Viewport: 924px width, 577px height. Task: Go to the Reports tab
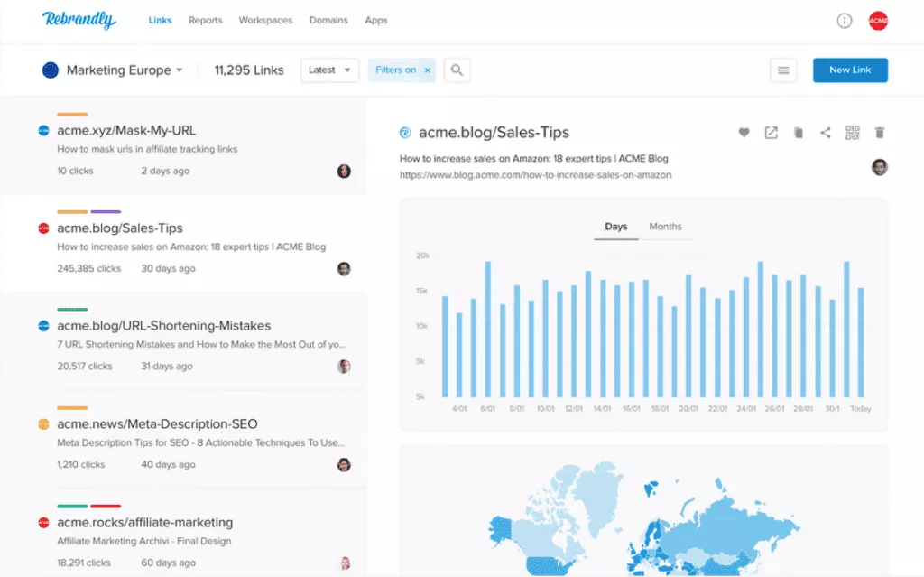point(206,21)
